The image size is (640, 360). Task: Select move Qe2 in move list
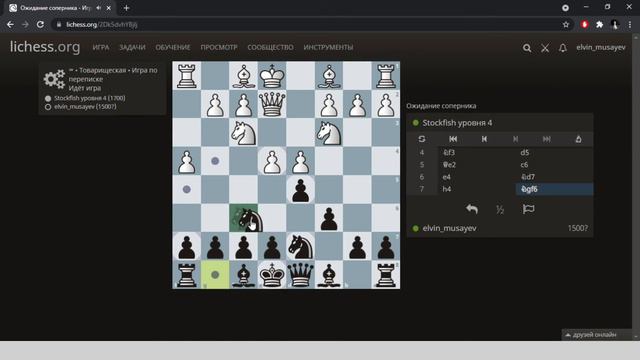click(x=477, y=164)
